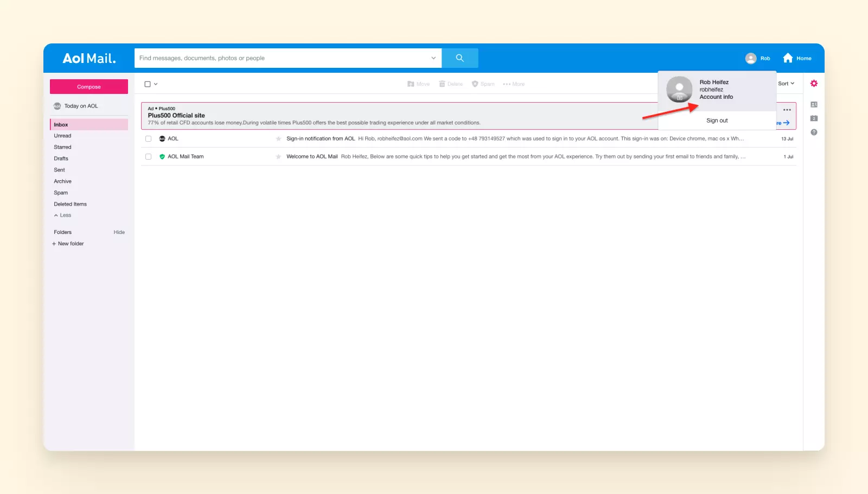
Task: Open Account info link
Action: tap(716, 97)
